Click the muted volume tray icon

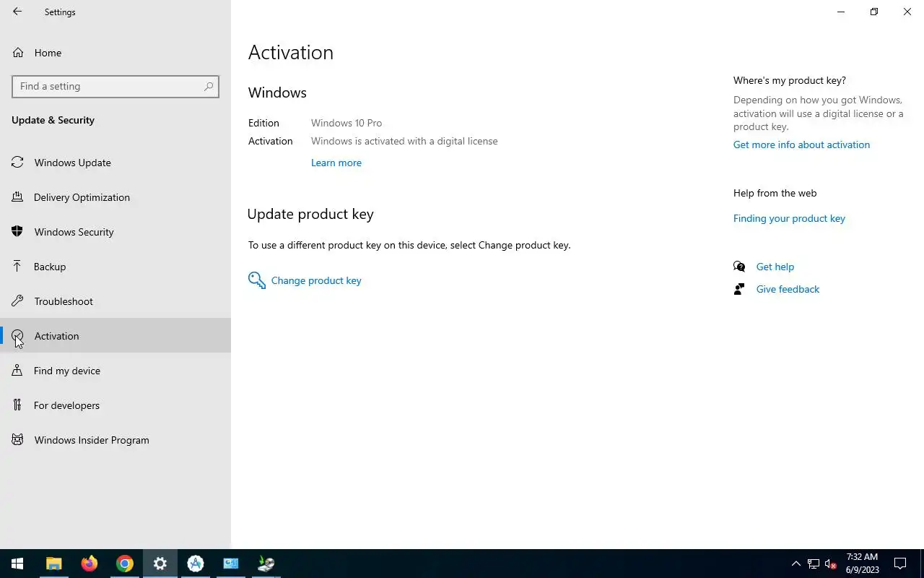831,564
